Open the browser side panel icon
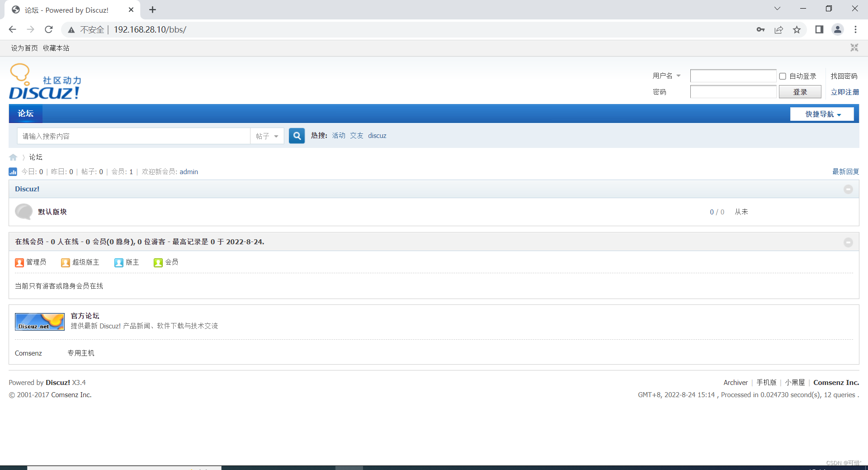 819,29
